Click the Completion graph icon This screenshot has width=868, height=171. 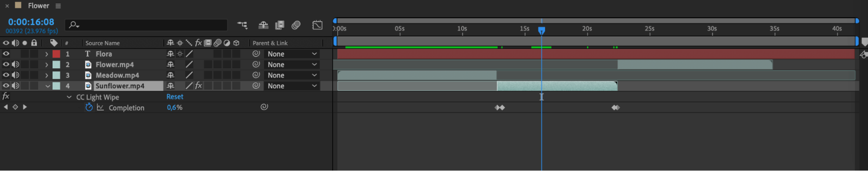coord(100,107)
